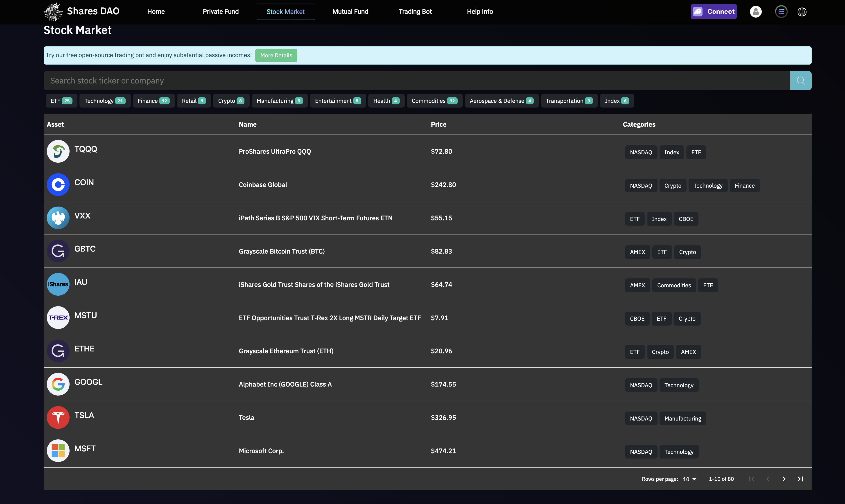Viewport: 845px width, 504px height.
Task: Filter by Crypto 8 chip
Action: pyautogui.click(x=231, y=101)
